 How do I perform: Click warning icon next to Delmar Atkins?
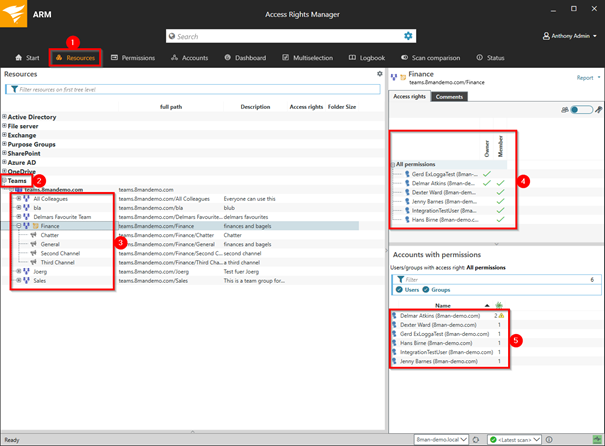coord(501,316)
